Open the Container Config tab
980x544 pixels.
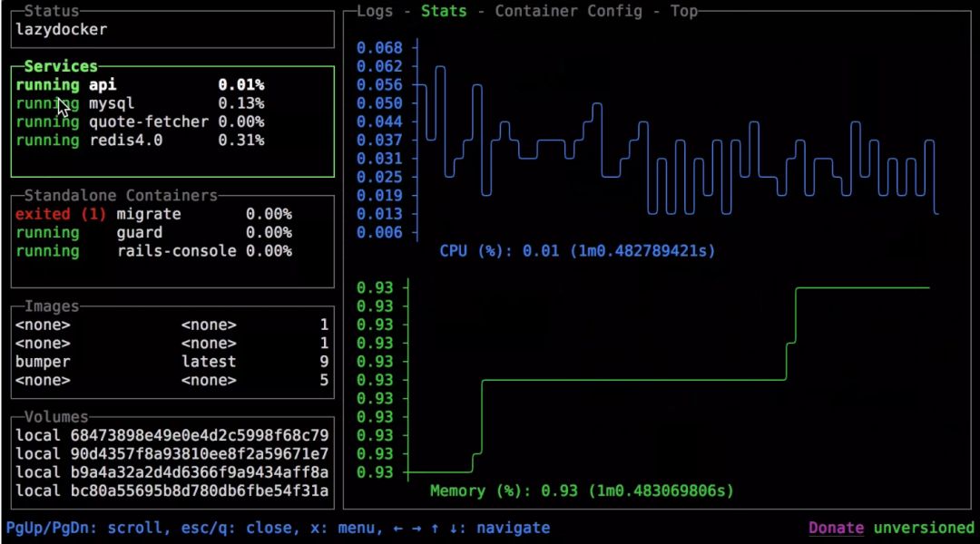[568, 11]
